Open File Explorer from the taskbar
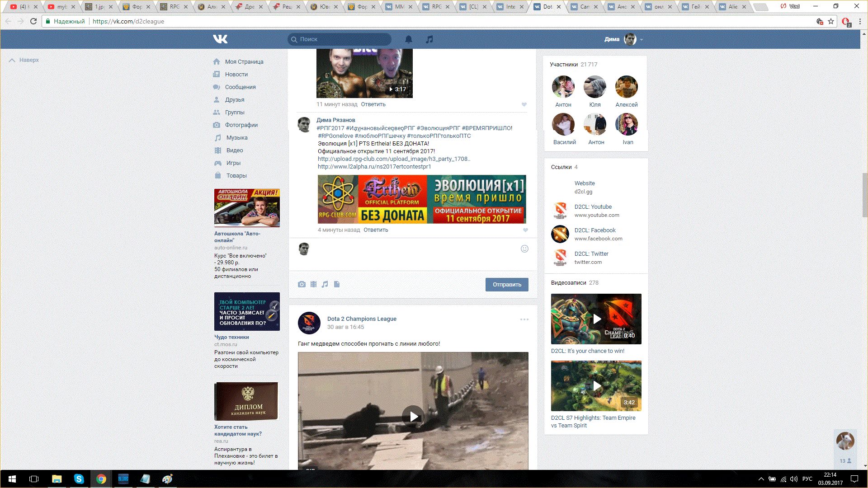 [57, 479]
